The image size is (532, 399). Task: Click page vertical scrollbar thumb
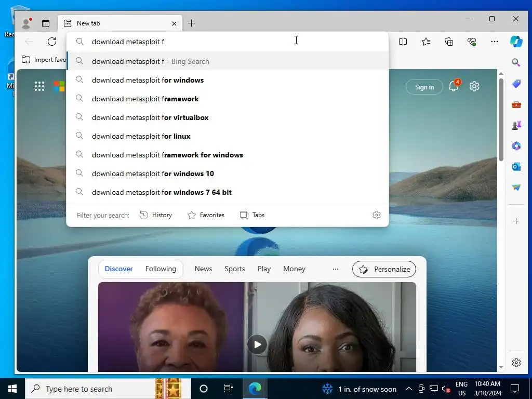(x=501, y=120)
